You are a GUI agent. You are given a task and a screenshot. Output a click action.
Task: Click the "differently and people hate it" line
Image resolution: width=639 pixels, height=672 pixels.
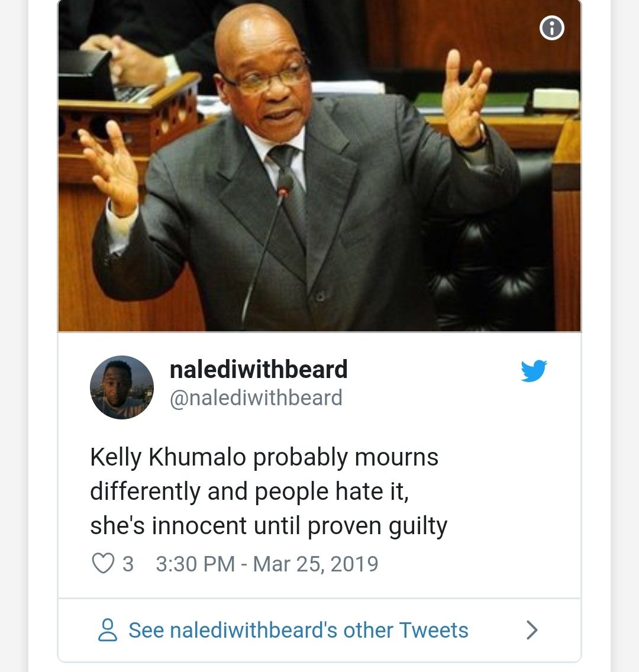tap(249, 492)
